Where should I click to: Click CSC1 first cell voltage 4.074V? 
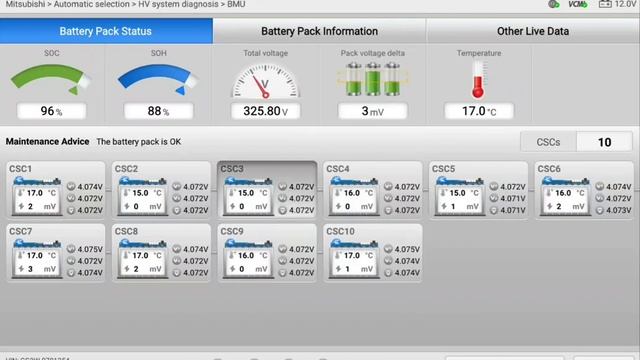tap(90, 187)
